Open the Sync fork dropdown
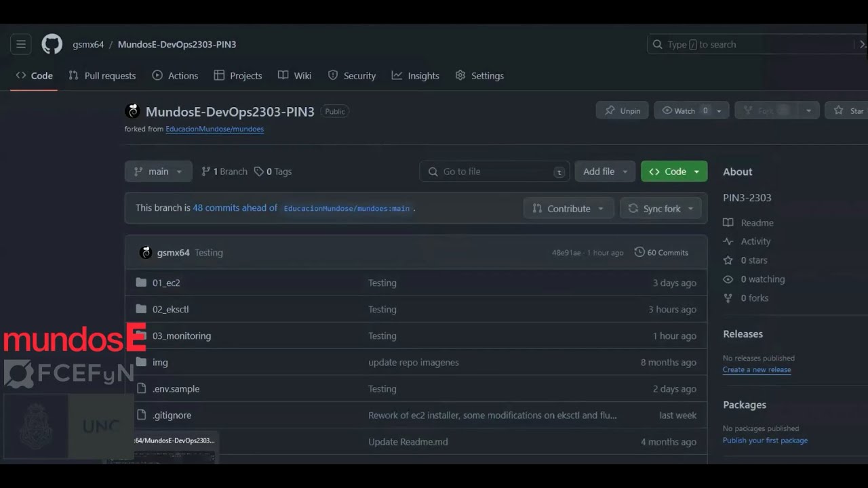The height and width of the screenshot is (488, 868). click(x=660, y=209)
